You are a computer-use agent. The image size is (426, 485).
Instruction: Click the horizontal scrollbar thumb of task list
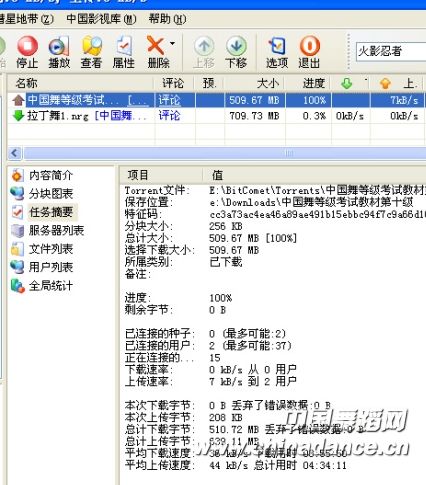point(225,153)
